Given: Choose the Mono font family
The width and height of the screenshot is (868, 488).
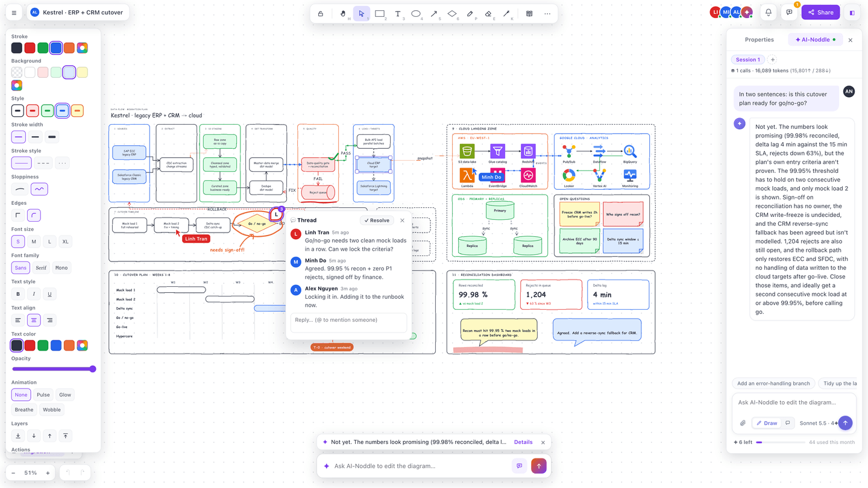Looking at the screenshot, I should [61, 267].
